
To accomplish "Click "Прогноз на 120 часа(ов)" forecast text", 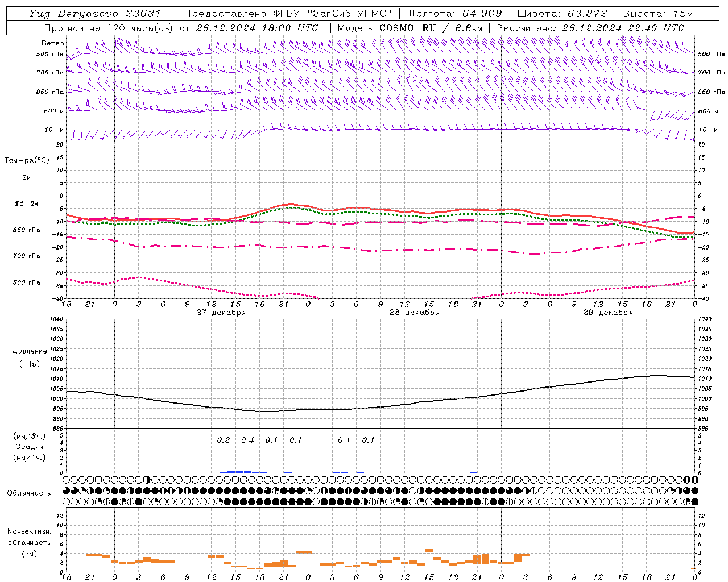I will click(x=109, y=28).
